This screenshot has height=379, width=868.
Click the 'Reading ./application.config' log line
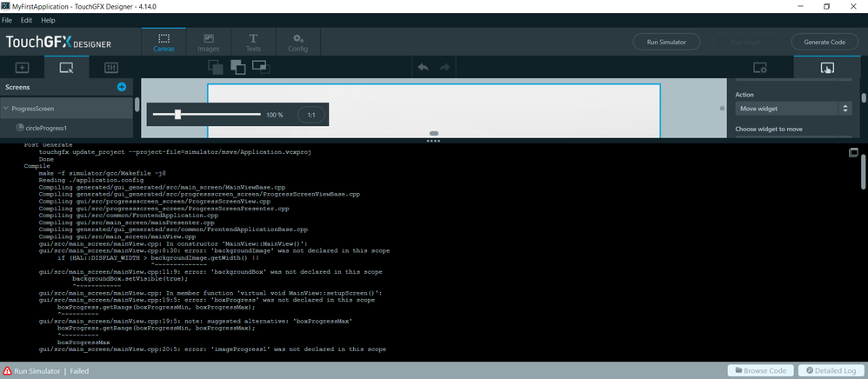coord(90,180)
